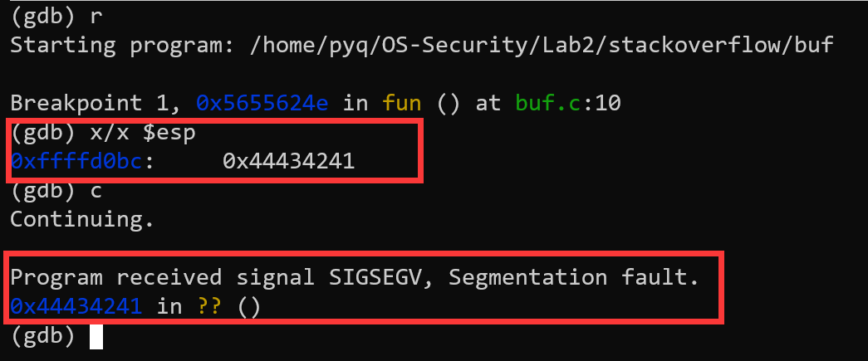Click the program path ending in stackoverflow/buf
The width and height of the screenshot is (868, 361).
[x=542, y=44]
